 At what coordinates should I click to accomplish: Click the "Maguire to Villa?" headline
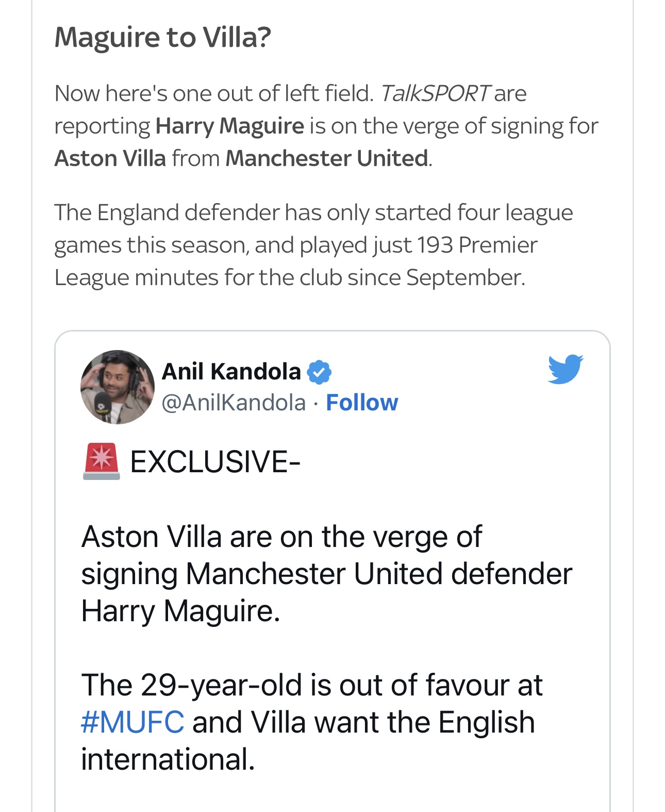pos(163,37)
